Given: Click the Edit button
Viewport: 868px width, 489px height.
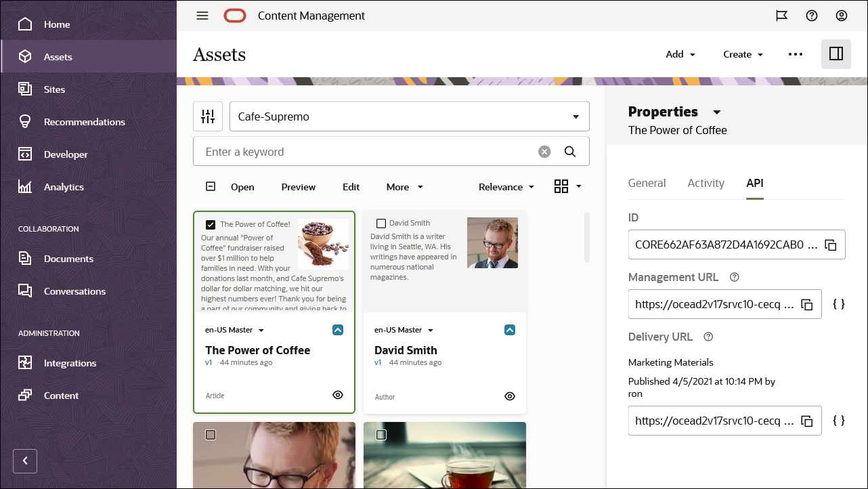Looking at the screenshot, I should pos(351,187).
